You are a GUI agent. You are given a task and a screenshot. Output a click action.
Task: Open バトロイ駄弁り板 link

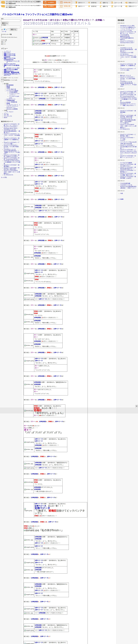pyautogui.click(x=11, y=89)
